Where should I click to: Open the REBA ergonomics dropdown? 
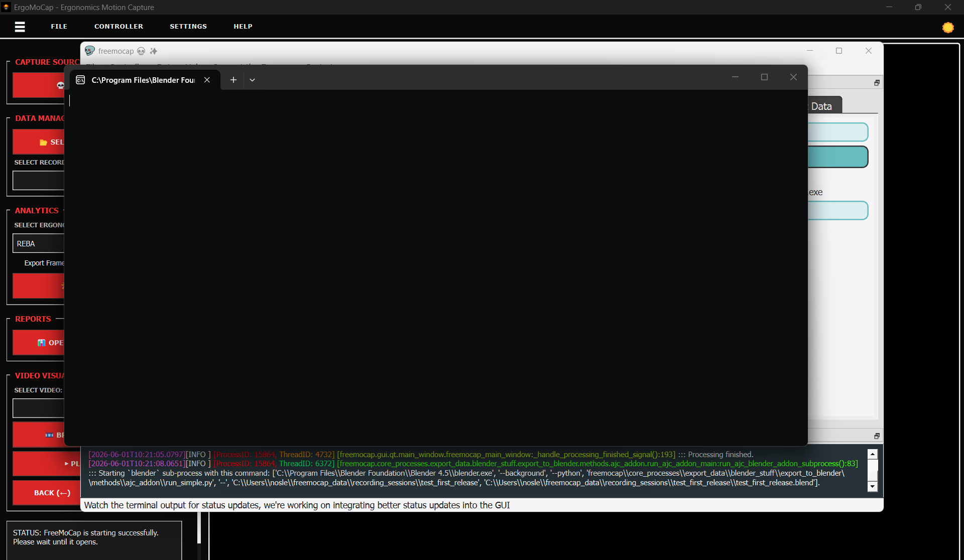point(39,243)
